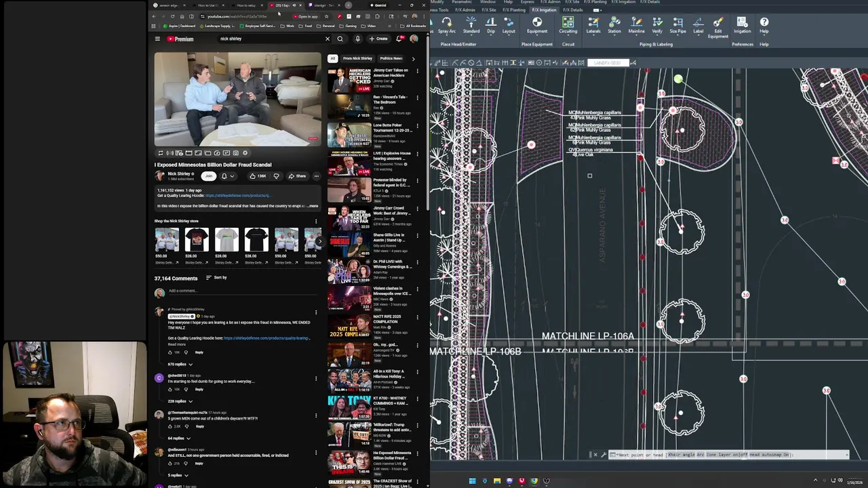Open the F/X Site ribbon tab
Viewport: 868px width, 488px height.
488,10
